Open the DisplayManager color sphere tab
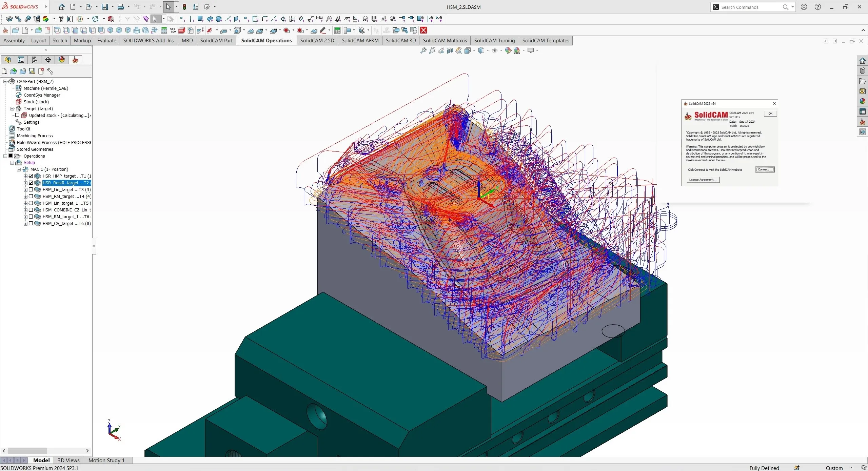Screen dimensions: 868x471 (62, 60)
